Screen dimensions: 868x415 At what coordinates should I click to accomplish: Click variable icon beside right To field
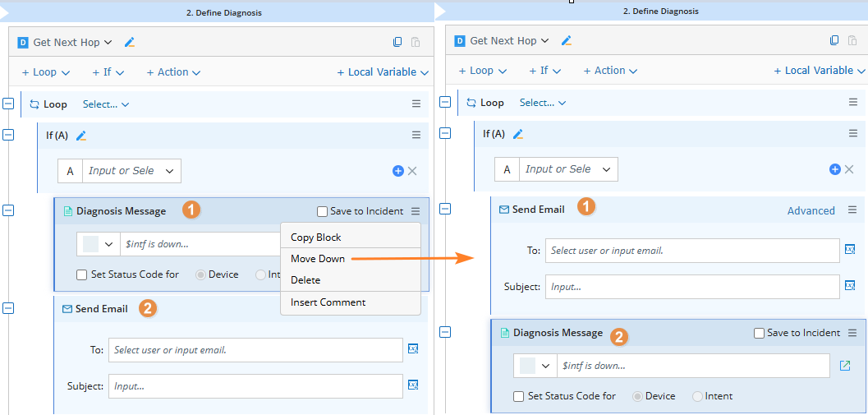pyautogui.click(x=850, y=250)
